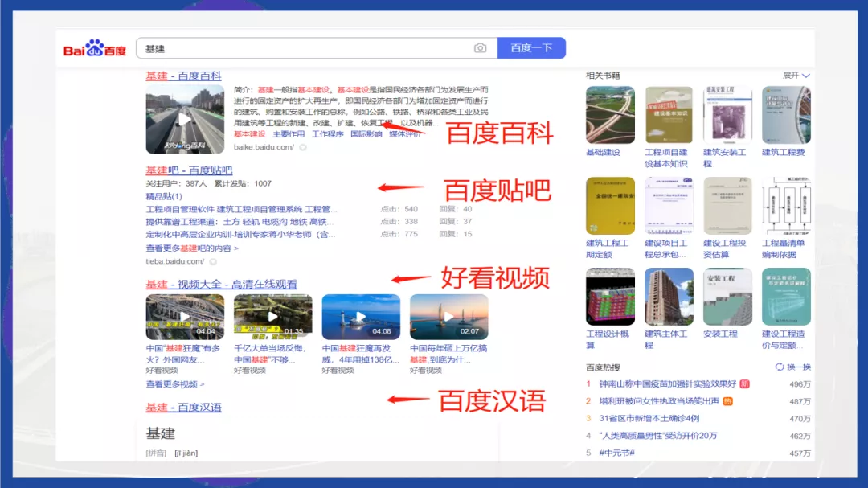Open the 提供靠谱工程渠道 post
The width and height of the screenshot is (868, 488).
pos(240,222)
